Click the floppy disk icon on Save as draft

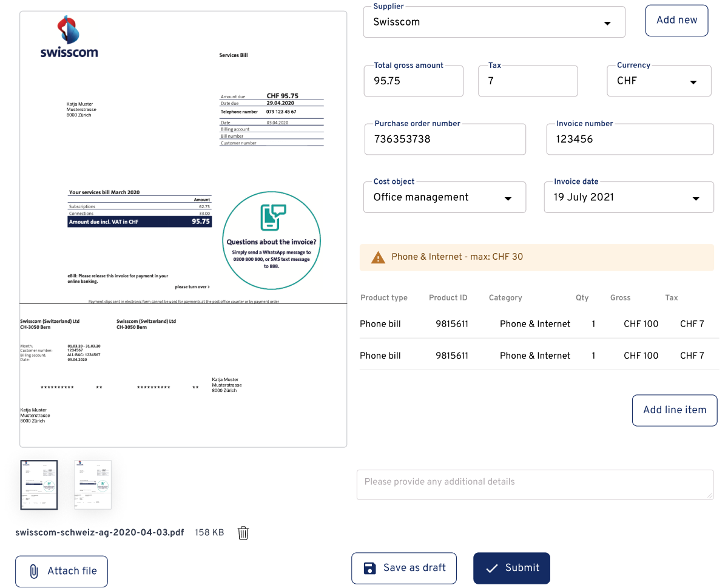(369, 567)
